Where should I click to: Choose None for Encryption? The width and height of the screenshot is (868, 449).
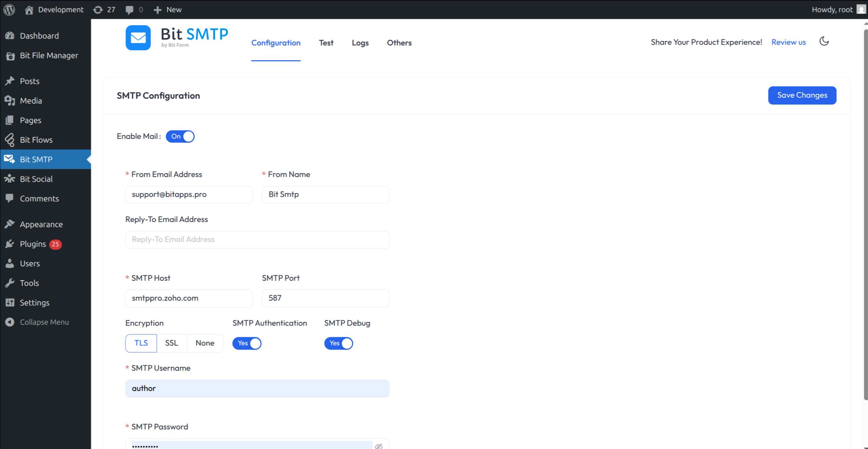pos(205,343)
